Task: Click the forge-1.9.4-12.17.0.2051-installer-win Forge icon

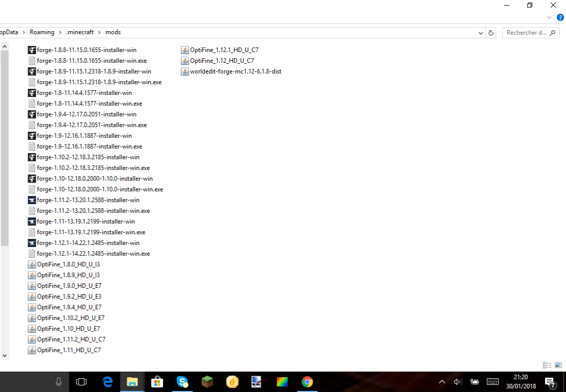Action: click(x=32, y=114)
